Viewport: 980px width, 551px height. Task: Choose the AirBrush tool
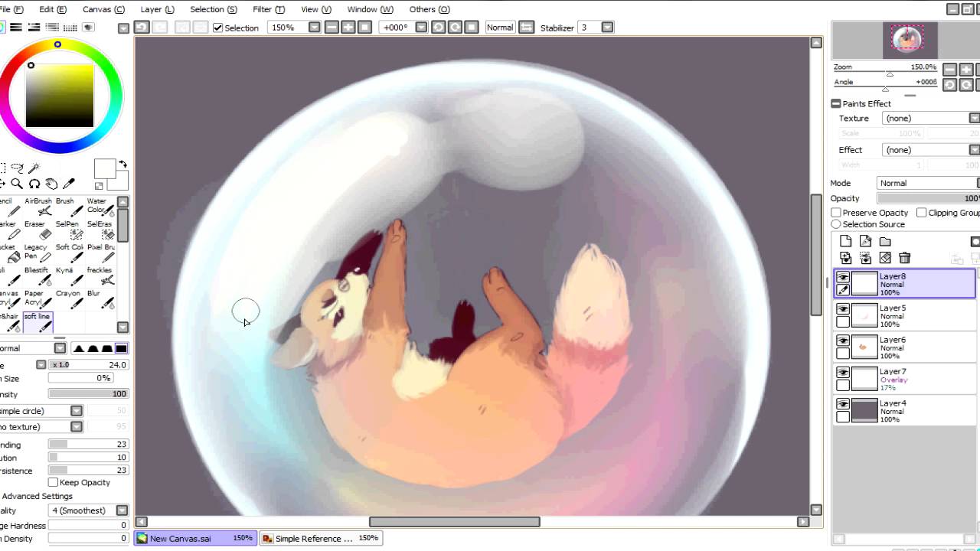38,207
